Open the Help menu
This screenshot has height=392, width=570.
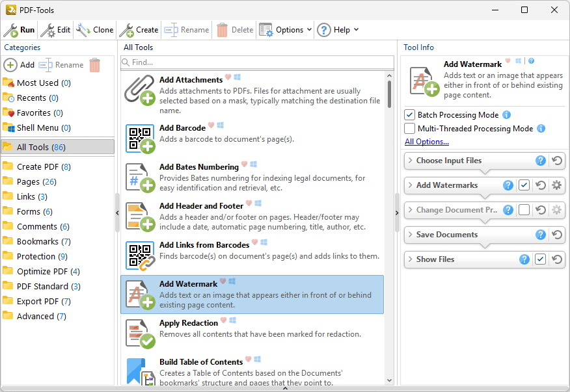tap(337, 30)
